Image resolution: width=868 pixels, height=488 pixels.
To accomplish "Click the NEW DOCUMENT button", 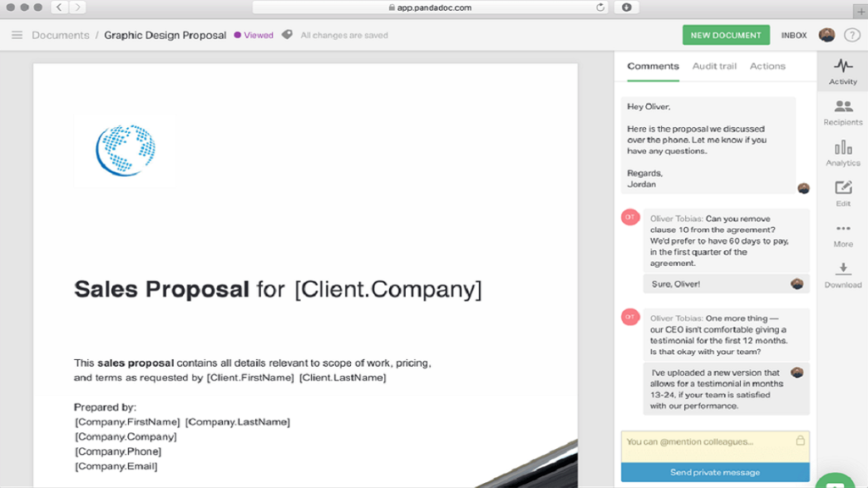I will tap(726, 35).
